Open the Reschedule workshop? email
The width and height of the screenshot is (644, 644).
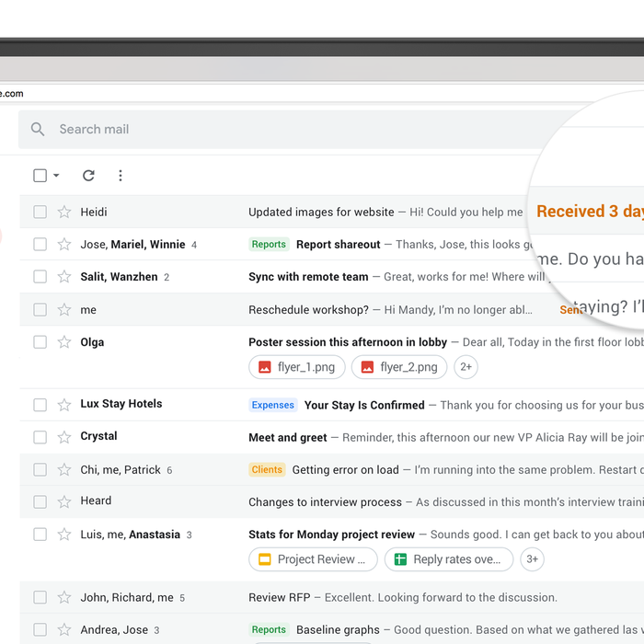tap(308, 310)
